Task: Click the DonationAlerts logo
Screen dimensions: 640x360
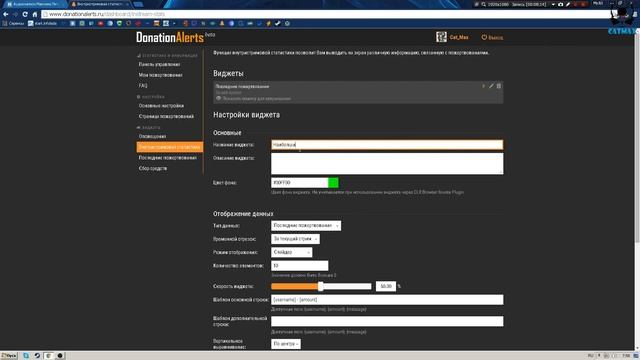Action: [170, 38]
